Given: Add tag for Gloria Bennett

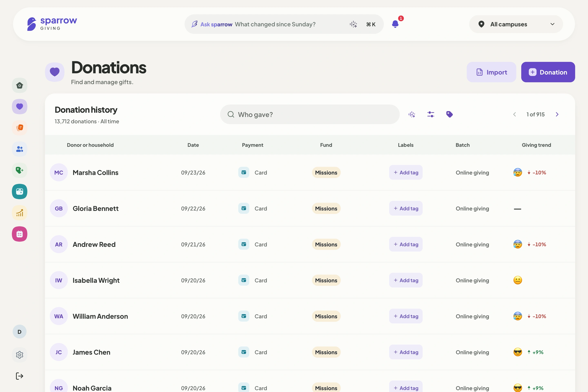Looking at the screenshot, I should click(406, 208).
